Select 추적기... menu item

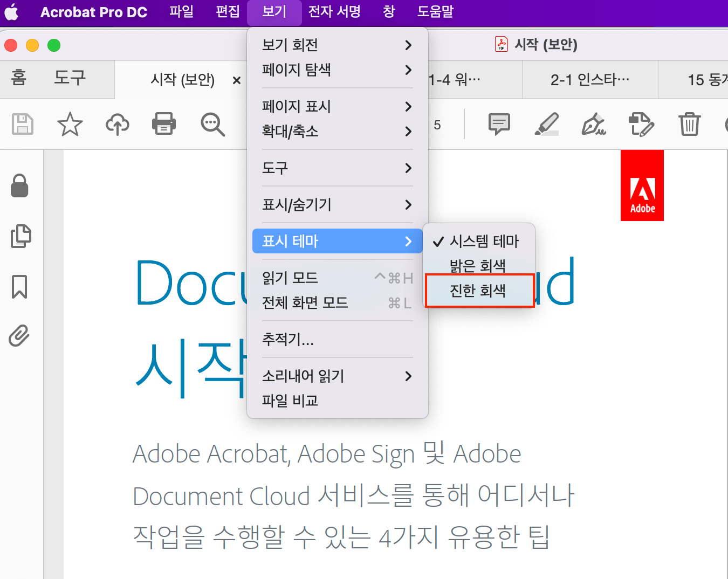338,339
